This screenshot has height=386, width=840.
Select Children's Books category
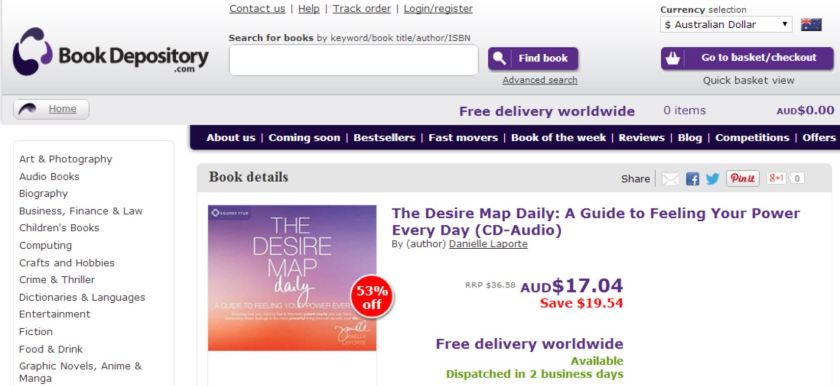[x=59, y=228]
